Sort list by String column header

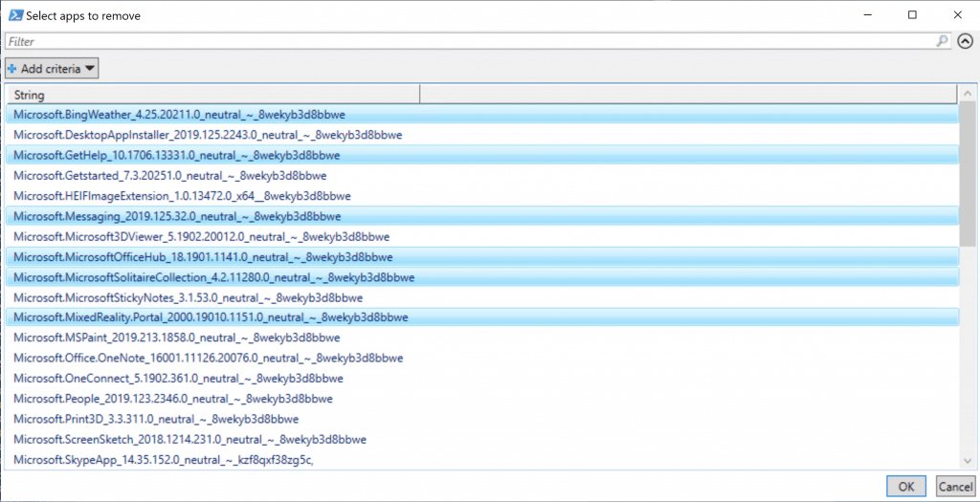[212, 95]
